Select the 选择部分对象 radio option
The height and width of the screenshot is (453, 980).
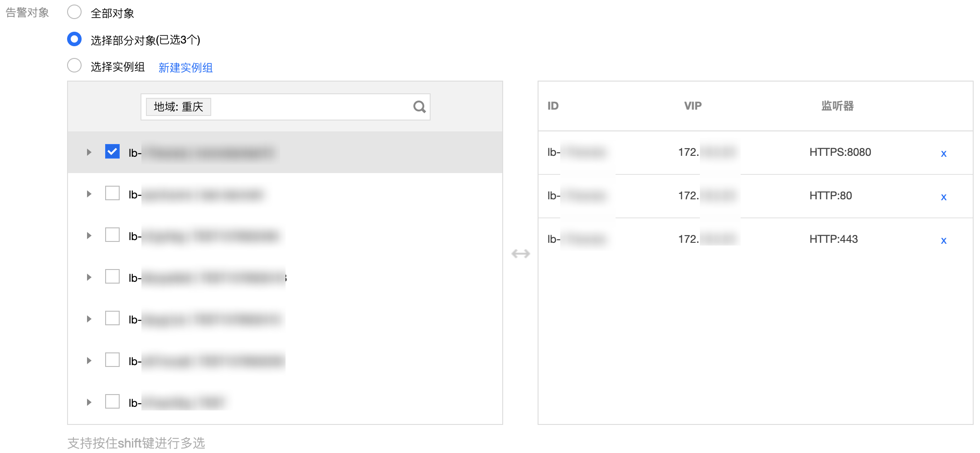(x=74, y=39)
